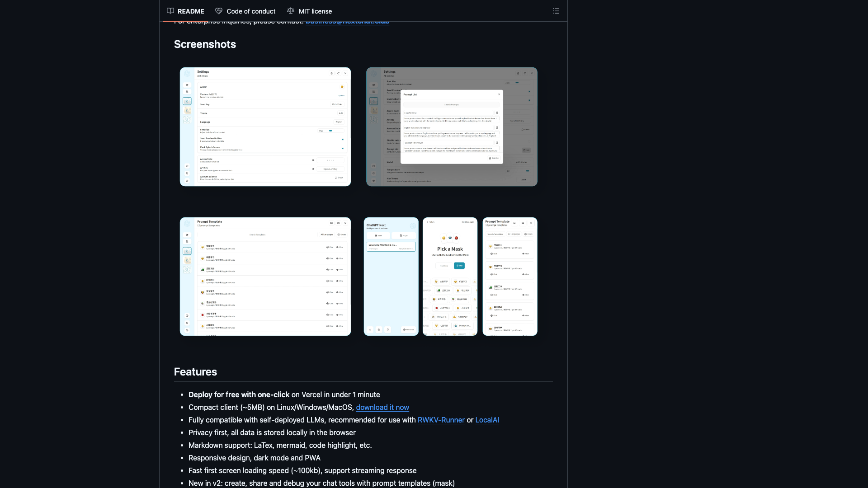Open the Pick a Mask screenshot

coord(450,277)
